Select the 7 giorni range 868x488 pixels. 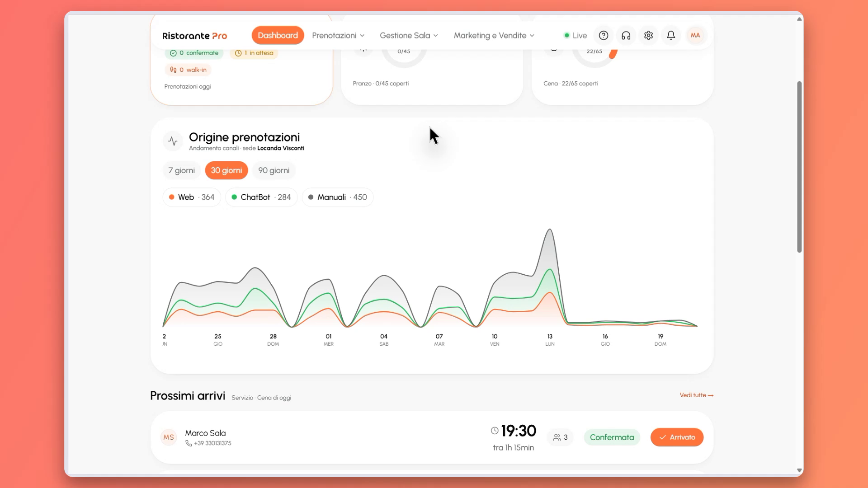point(181,170)
